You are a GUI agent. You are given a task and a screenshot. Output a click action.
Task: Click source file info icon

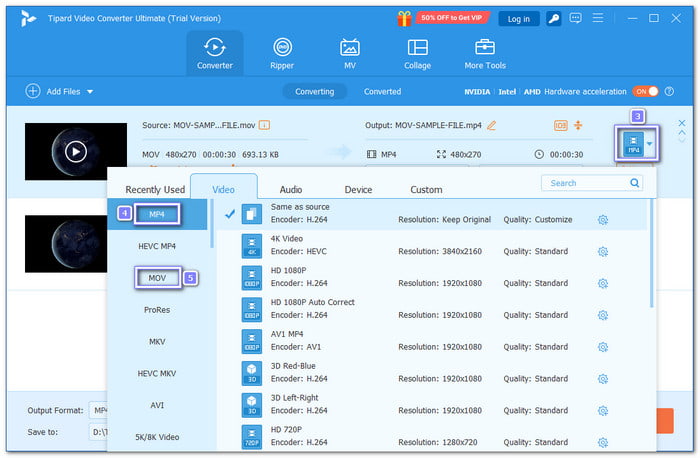pyautogui.click(x=264, y=125)
